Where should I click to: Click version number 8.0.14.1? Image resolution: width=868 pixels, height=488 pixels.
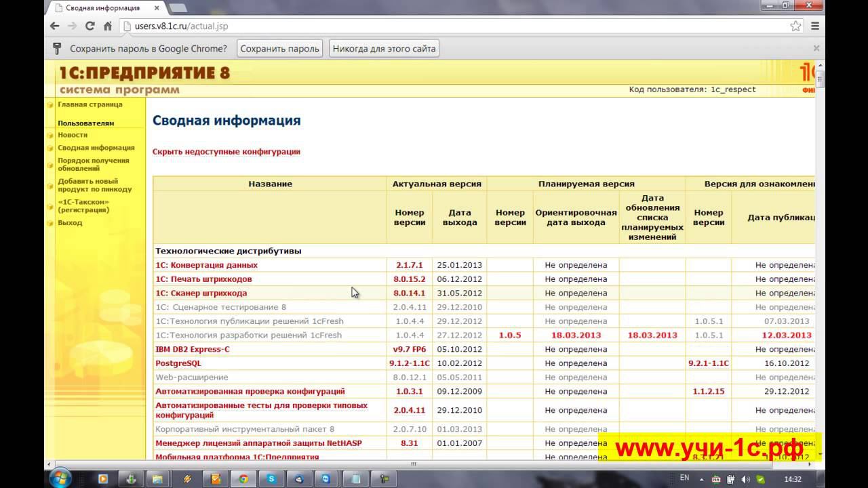coord(410,293)
